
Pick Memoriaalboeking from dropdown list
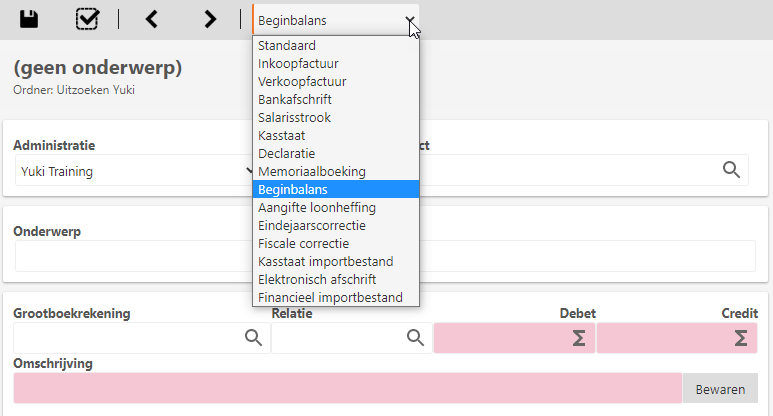click(311, 172)
